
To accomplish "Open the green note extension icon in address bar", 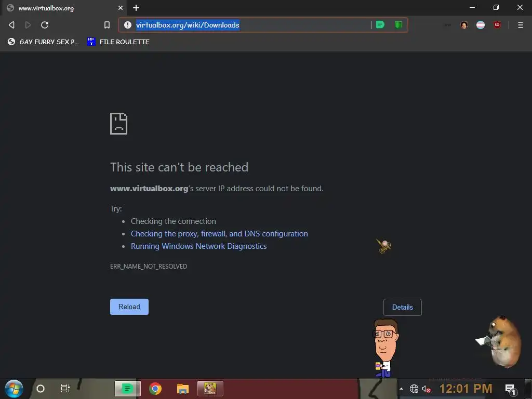I will 380,25.
